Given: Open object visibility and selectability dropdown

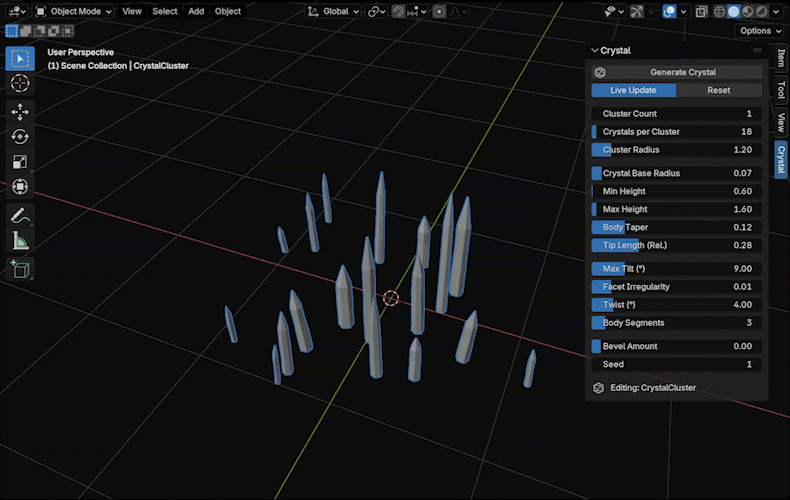Looking at the screenshot, I should point(614,11).
